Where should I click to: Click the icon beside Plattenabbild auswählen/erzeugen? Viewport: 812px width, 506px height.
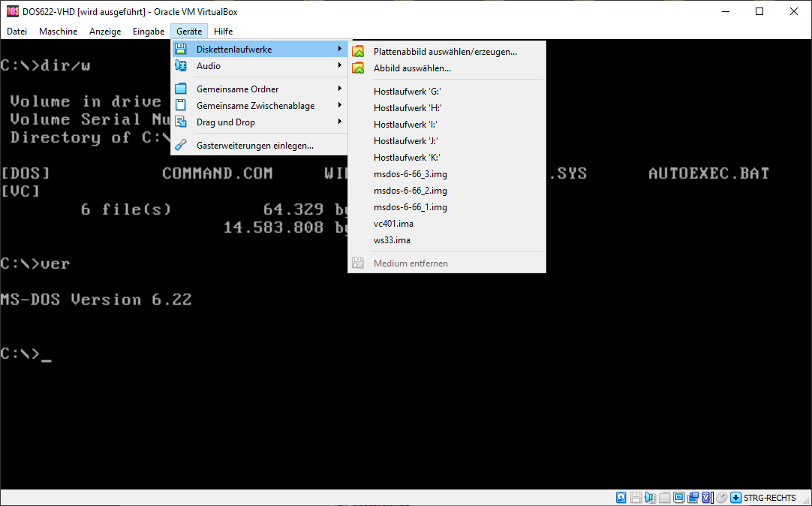[358, 52]
